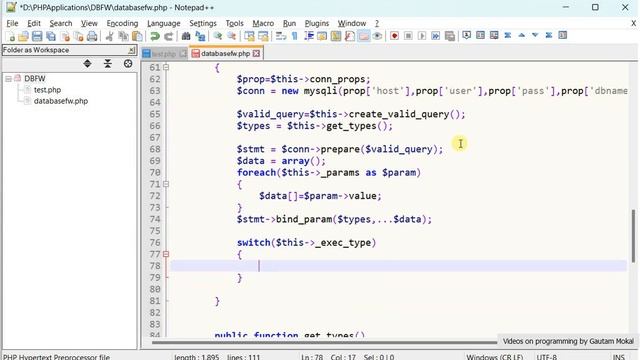Collapse the DBFW folder tree node
The width and height of the screenshot is (640, 360).
tap(8, 79)
